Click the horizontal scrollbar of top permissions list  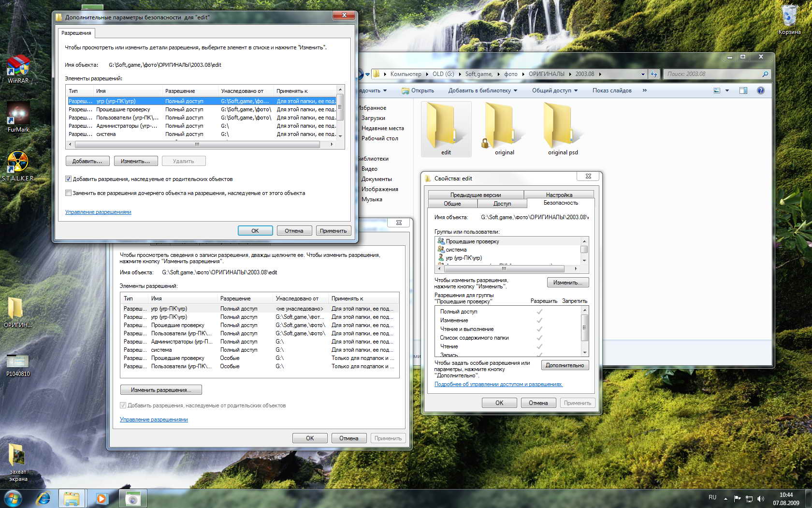tap(197, 144)
